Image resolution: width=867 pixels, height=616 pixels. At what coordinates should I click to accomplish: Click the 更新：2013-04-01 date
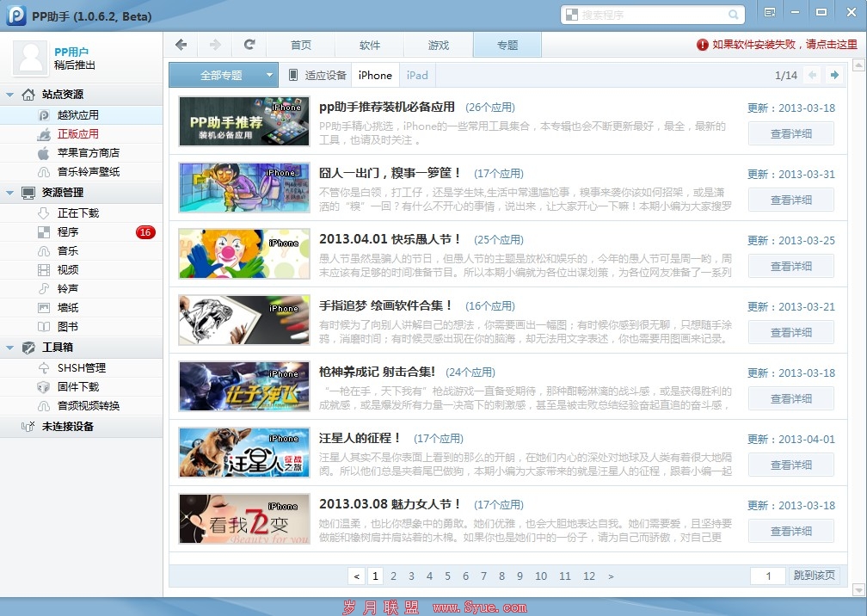pos(791,439)
